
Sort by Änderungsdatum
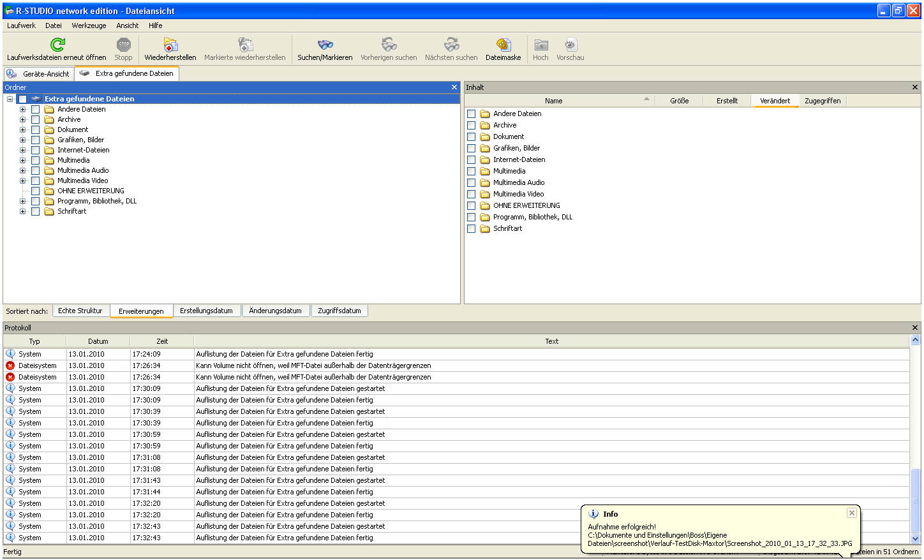pyautogui.click(x=275, y=311)
